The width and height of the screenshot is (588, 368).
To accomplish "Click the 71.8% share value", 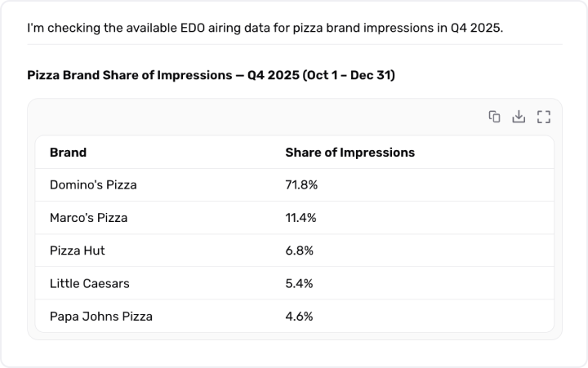I will click(301, 185).
